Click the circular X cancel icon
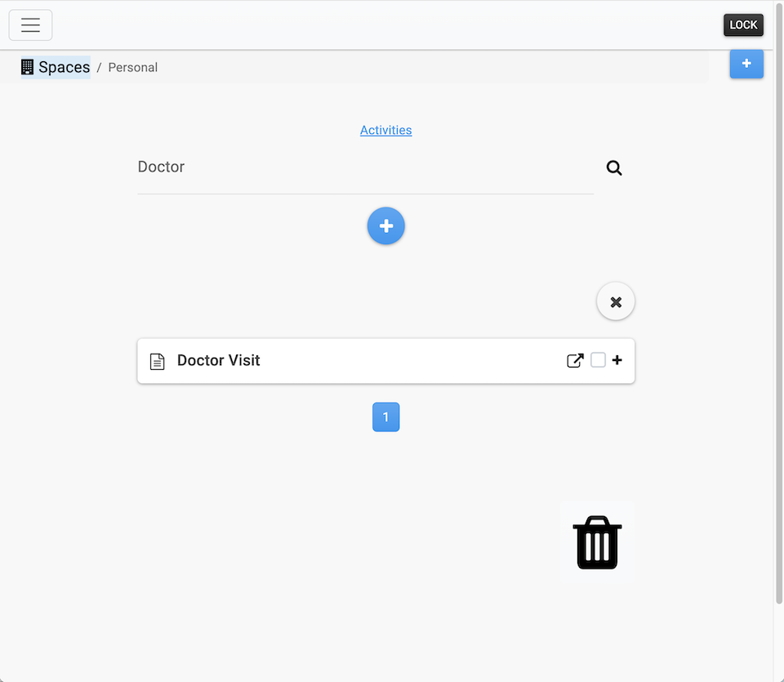The image size is (784, 682). (615, 301)
